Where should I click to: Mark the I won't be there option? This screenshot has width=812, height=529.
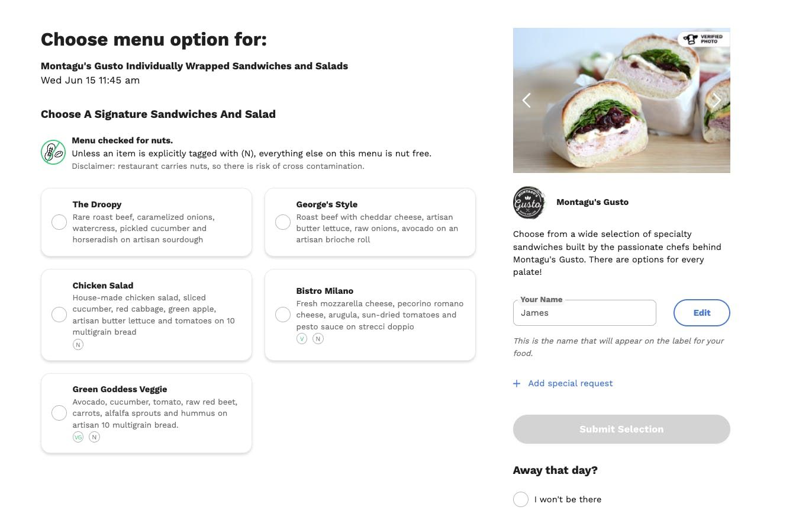tap(521, 499)
